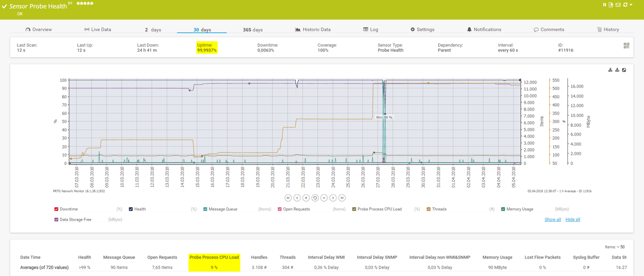Zoom out the graph with minus button
This screenshot has width=644, height=276.
(x=324, y=198)
